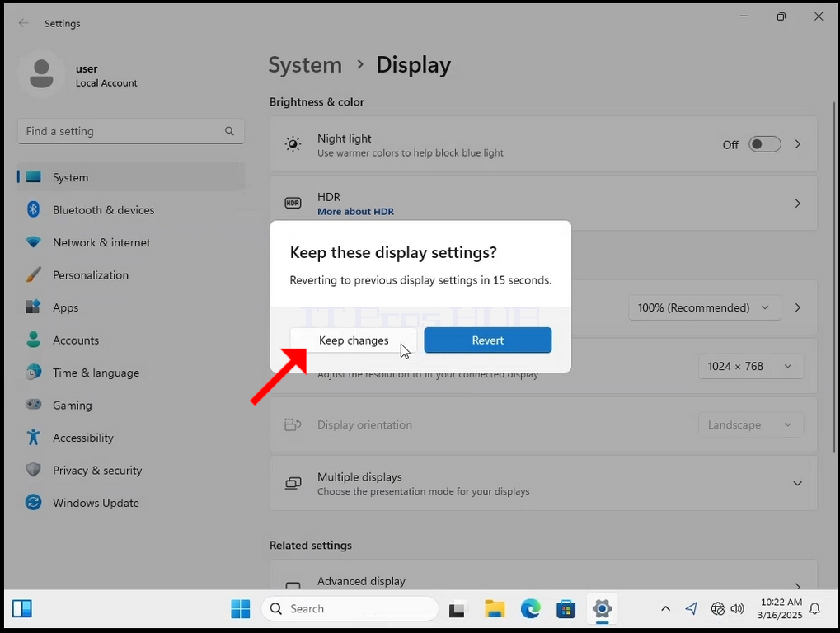Click the Privacy & security shield icon
The width and height of the screenshot is (840, 633).
(x=33, y=470)
